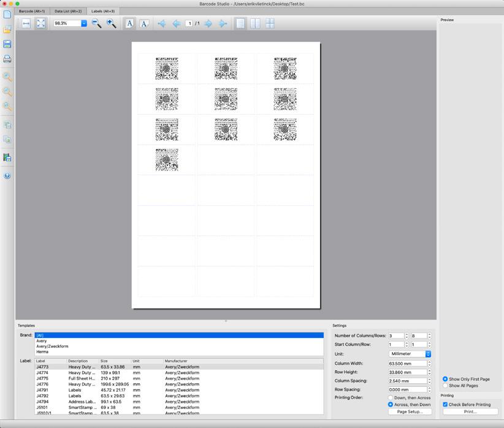Select the J5101 SmartStamp template row
This screenshot has width=504, height=428.
point(179,407)
